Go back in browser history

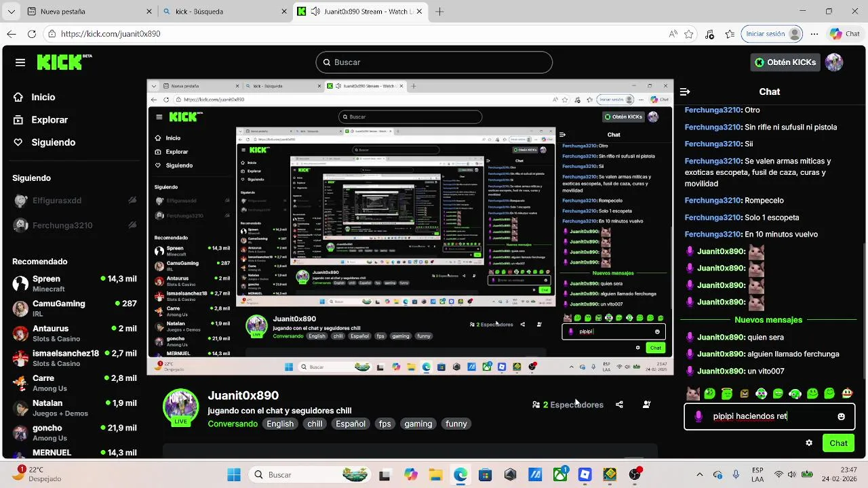(12, 34)
